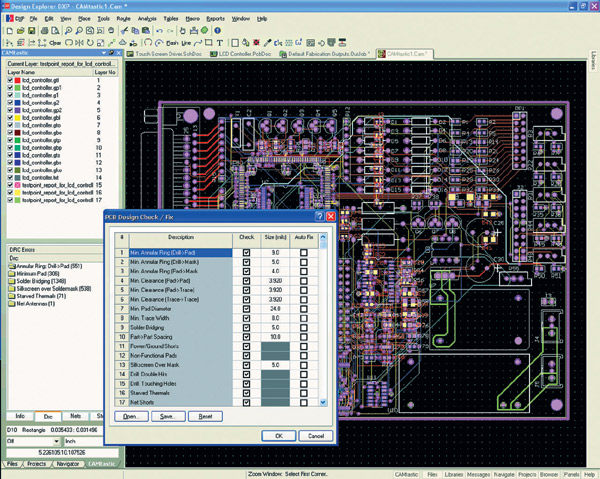Expand the Starved Thermals errors folder
The width and height of the screenshot is (600, 479).
[12, 296]
